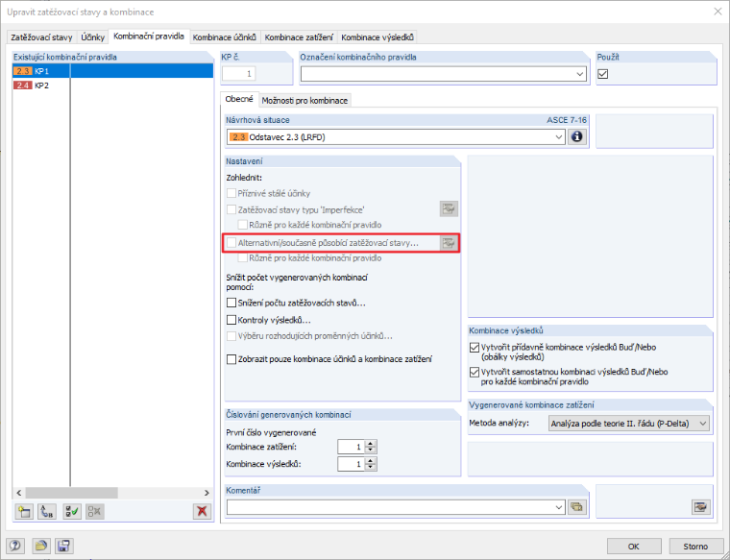
Task: Switch to Kombinace zatížení tab
Action: [299, 37]
